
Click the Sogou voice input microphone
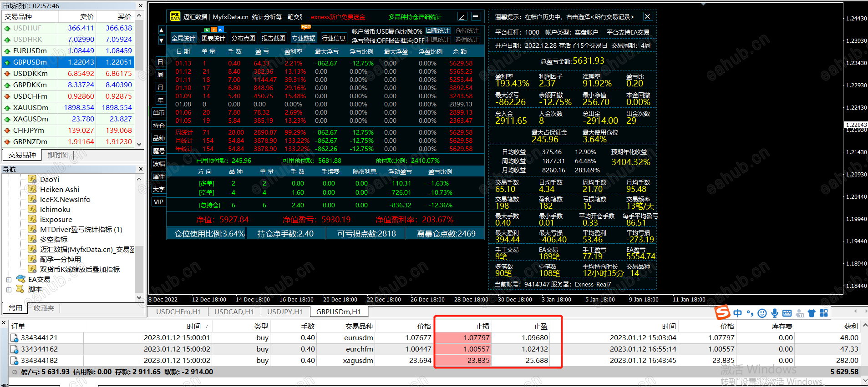(775, 313)
